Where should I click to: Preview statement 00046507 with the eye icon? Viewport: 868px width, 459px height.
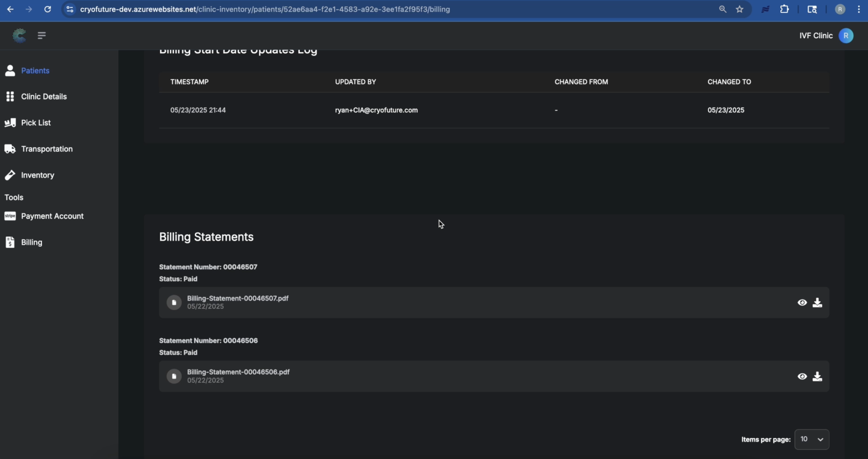pos(802,302)
